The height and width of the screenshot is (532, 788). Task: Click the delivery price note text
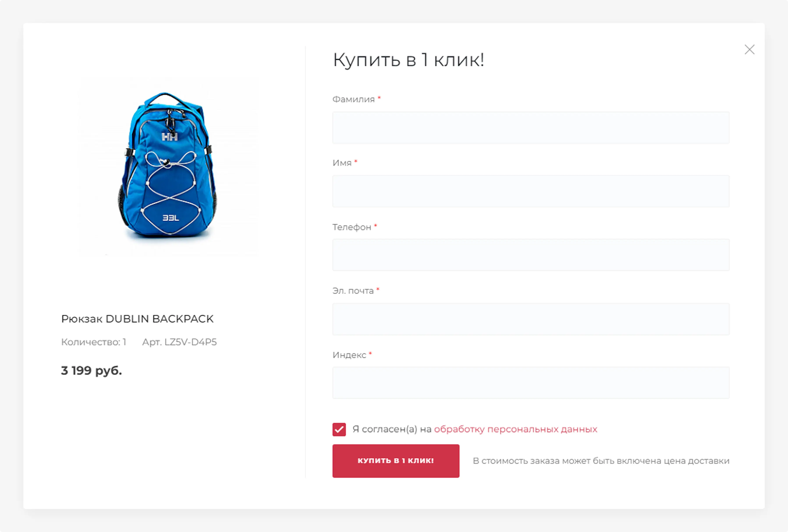[x=601, y=461]
